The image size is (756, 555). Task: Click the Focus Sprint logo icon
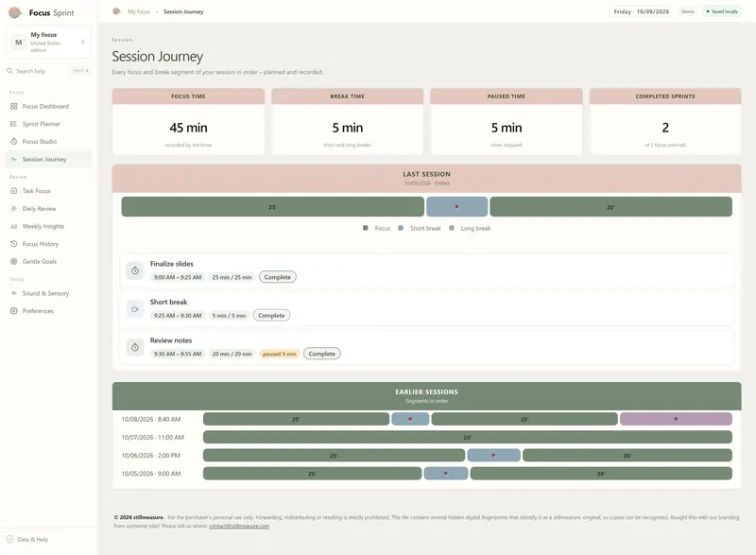point(15,12)
